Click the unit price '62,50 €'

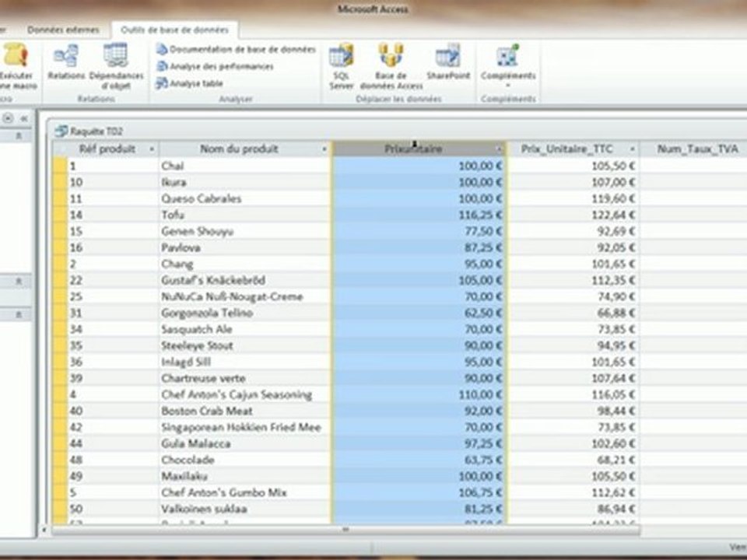[483, 313]
